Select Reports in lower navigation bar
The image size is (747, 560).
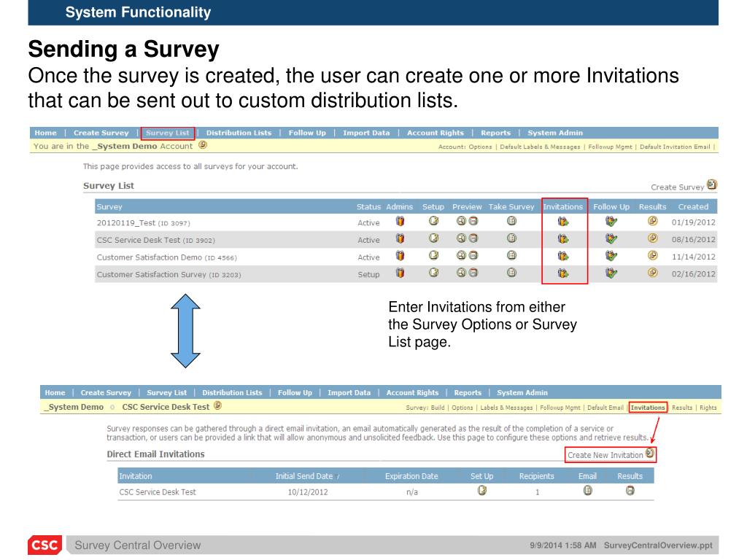coord(468,393)
